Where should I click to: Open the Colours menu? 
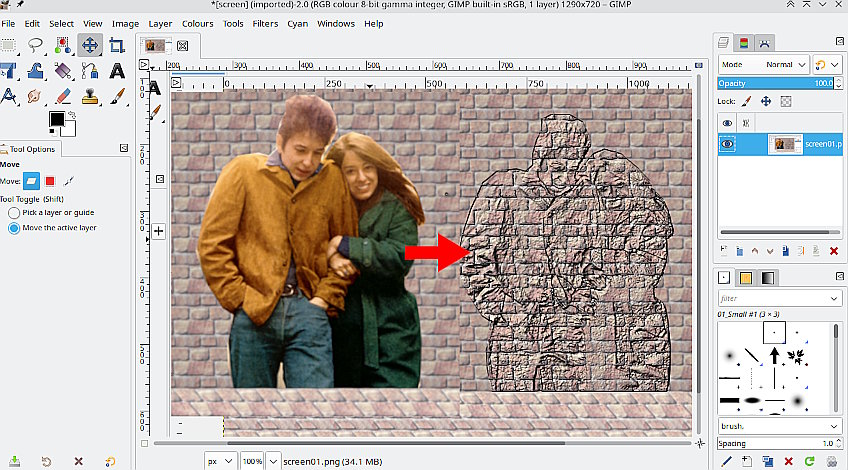click(197, 23)
